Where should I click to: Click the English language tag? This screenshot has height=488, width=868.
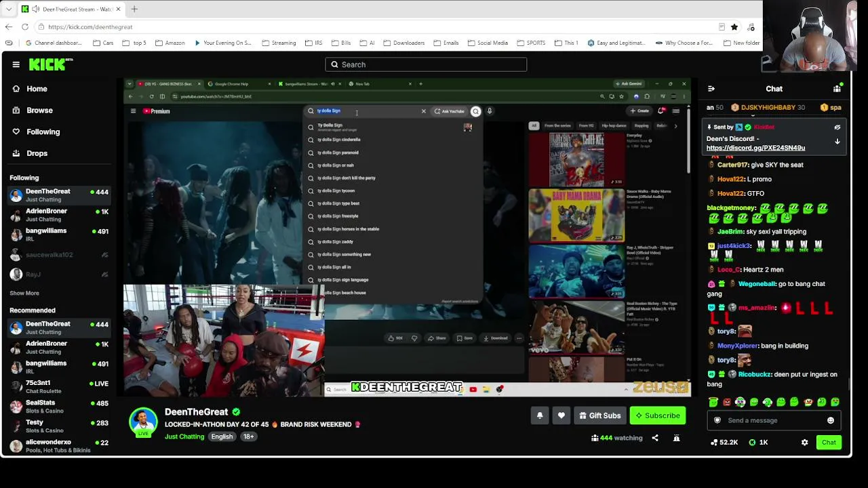pos(222,436)
